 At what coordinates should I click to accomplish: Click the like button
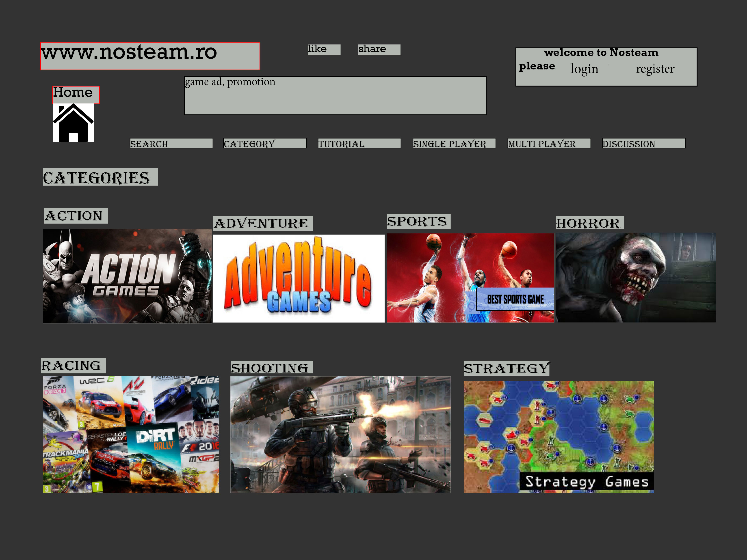click(x=324, y=49)
